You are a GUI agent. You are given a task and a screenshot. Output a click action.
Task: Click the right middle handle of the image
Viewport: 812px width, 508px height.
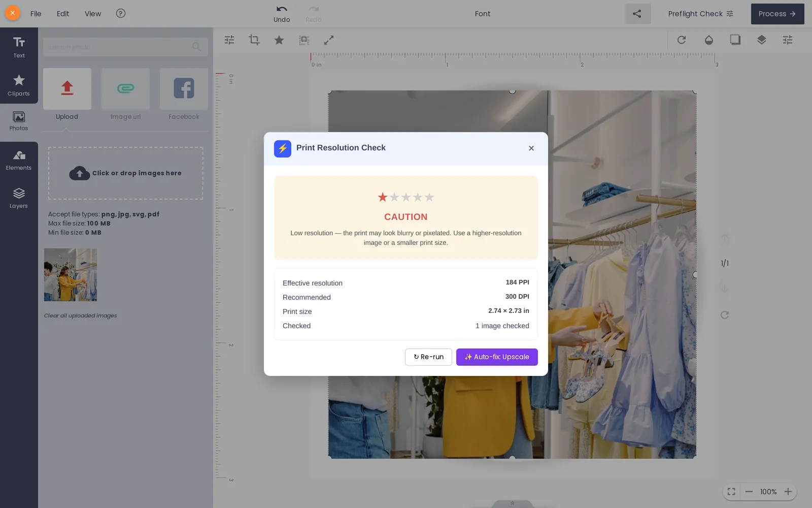[695, 274]
